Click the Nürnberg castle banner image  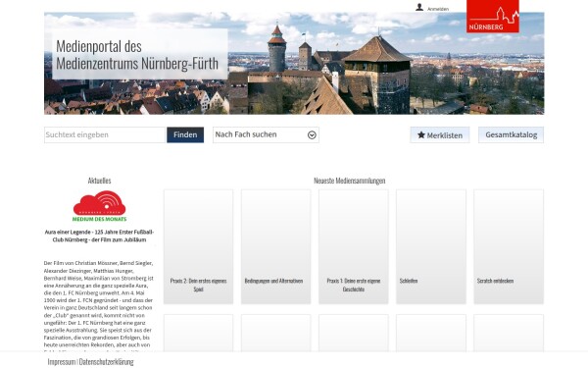click(294, 64)
